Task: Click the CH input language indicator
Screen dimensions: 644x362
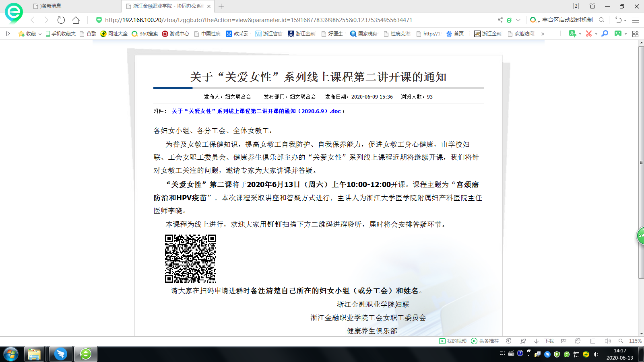Action: pos(502,354)
